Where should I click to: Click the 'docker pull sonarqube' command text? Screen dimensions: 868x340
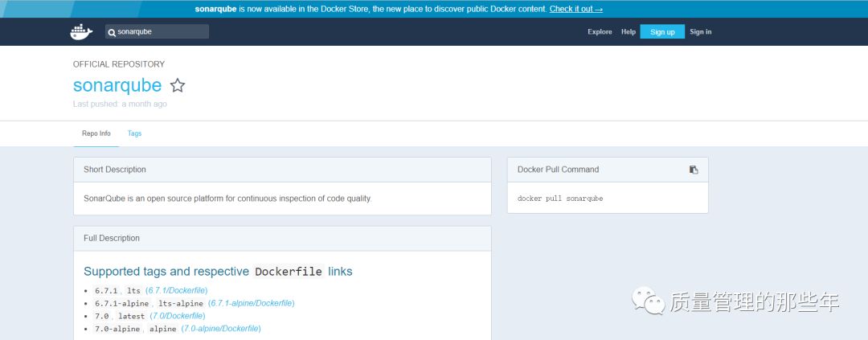(x=560, y=199)
